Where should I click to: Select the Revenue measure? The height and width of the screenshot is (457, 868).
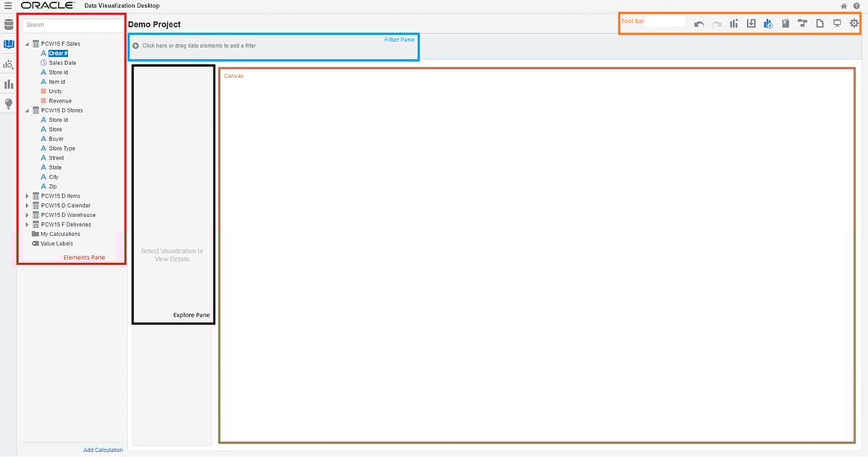tap(60, 101)
